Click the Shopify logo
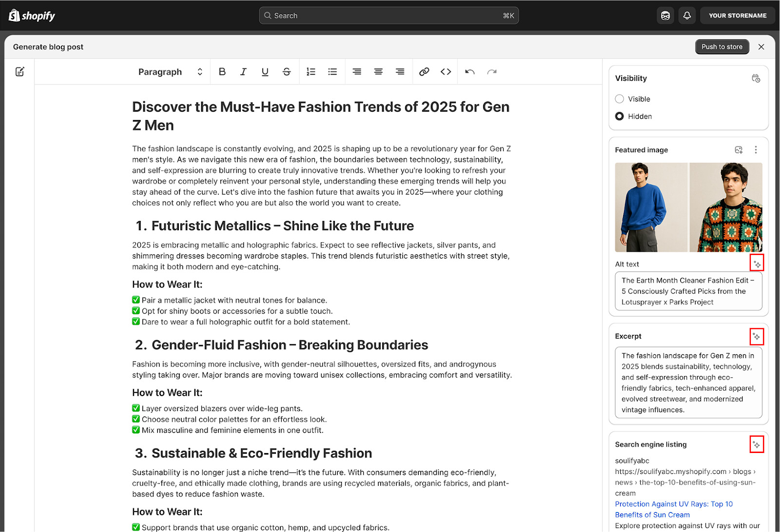780x532 pixels. (32, 16)
